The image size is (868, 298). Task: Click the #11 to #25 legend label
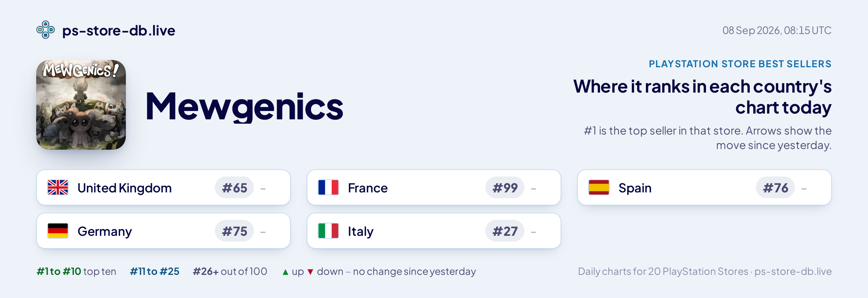(x=154, y=271)
